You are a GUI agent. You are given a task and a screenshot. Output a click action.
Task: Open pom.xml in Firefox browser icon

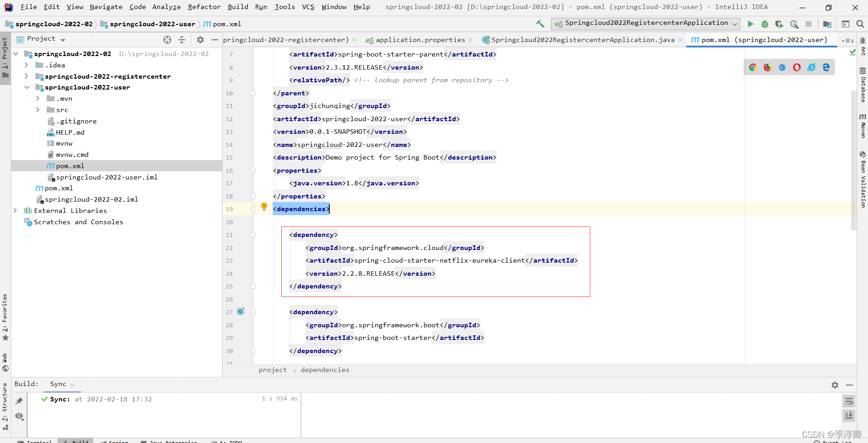768,67
